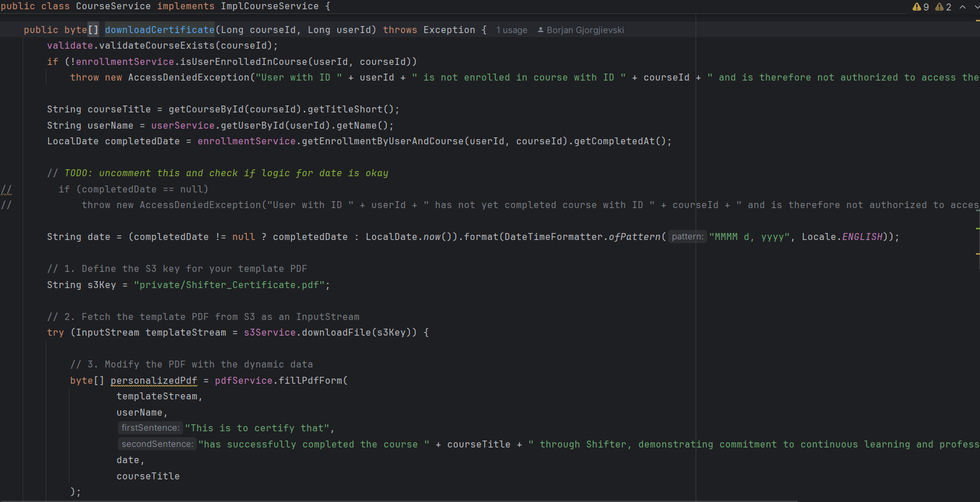This screenshot has width=980, height=502.
Task: Click the s3Service field in try statement
Action: 269,332
